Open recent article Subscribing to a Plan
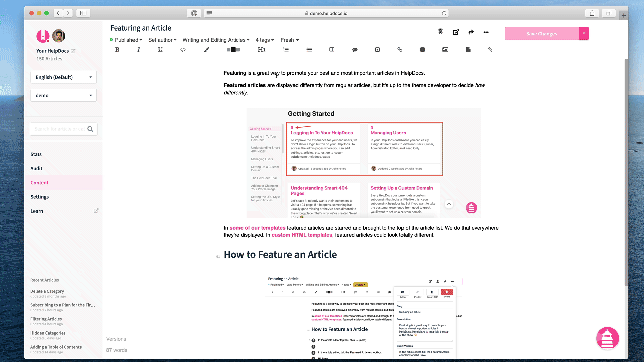The width and height of the screenshot is (644, 362). (x=62, y=305)
